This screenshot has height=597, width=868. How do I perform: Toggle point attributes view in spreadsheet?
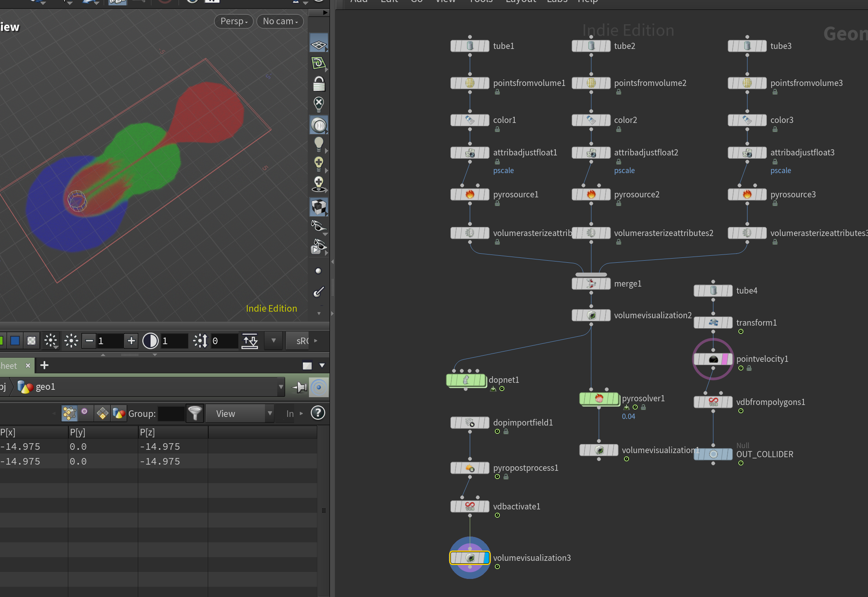(69, 413)
